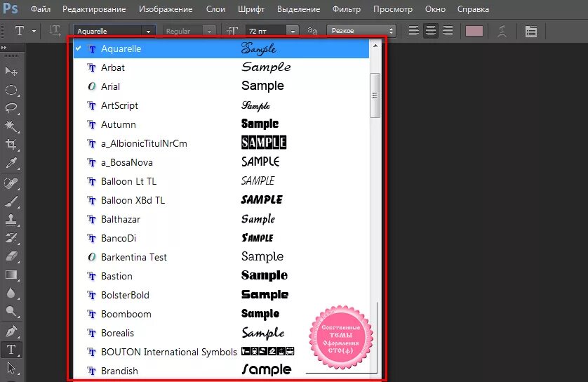The image size is (588, 382).
Task: Select the Lasso tool
Action: pos(11,108)
